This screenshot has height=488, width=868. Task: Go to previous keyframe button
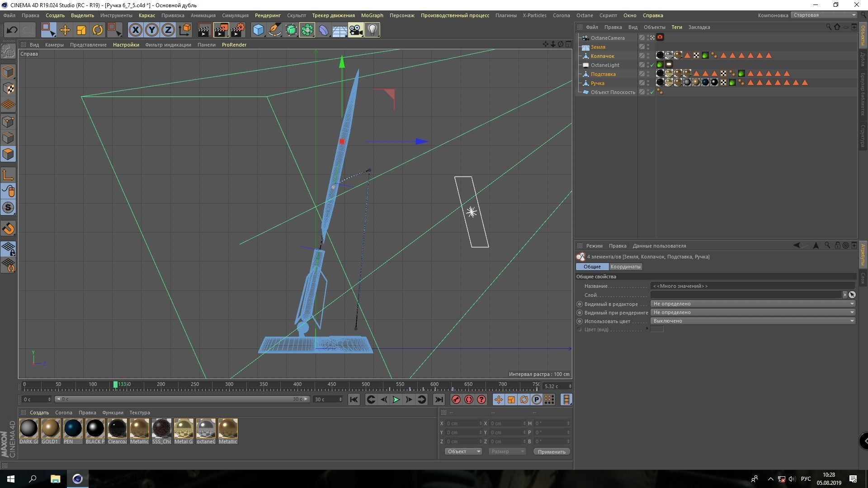[371, 399]
